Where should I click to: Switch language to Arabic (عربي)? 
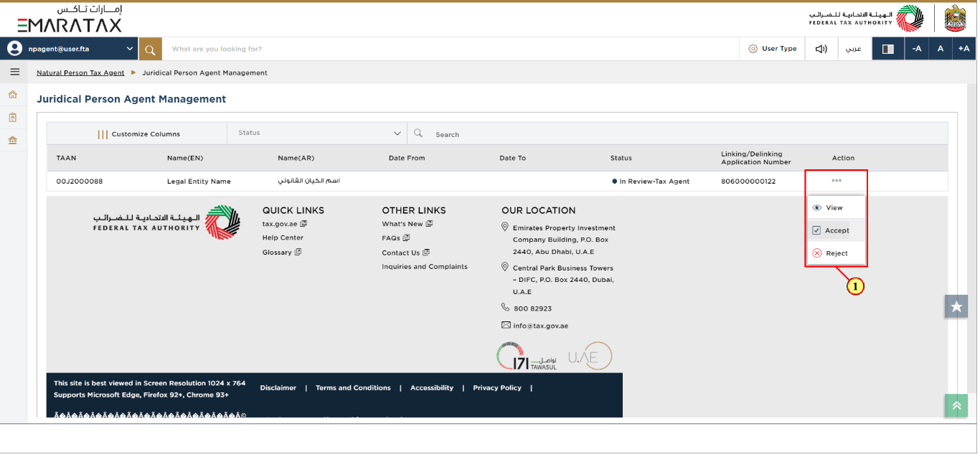click(x=854, y=49)
